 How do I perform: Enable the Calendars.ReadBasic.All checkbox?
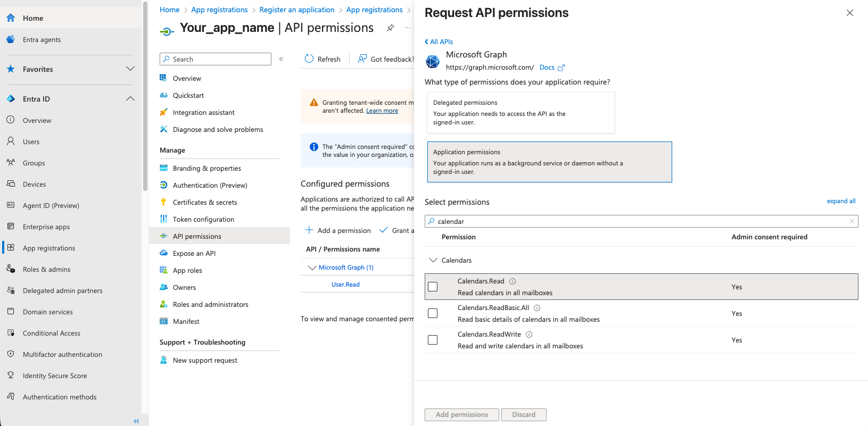pos(433,313)
